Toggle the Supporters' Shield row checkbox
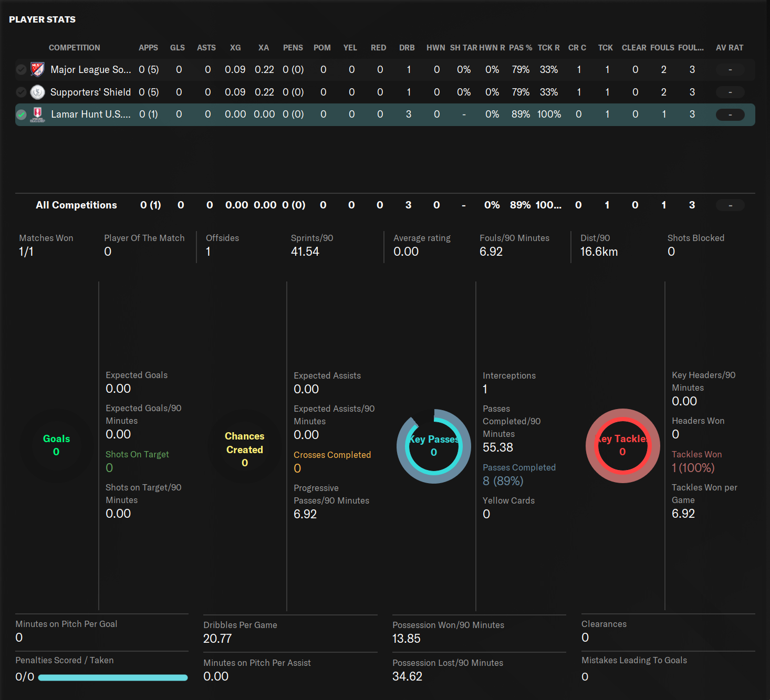 tap(21, 92)
